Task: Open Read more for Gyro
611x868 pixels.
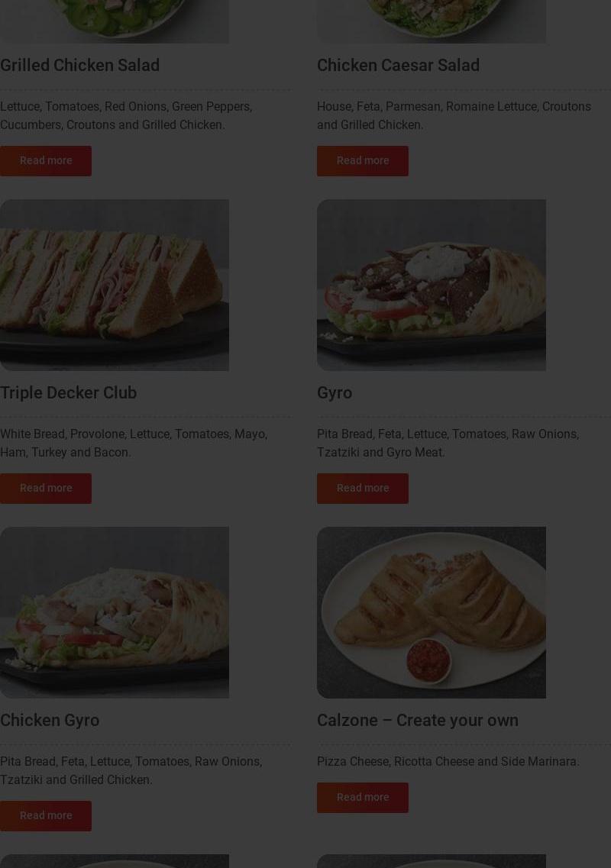Action: coord(362,489)
